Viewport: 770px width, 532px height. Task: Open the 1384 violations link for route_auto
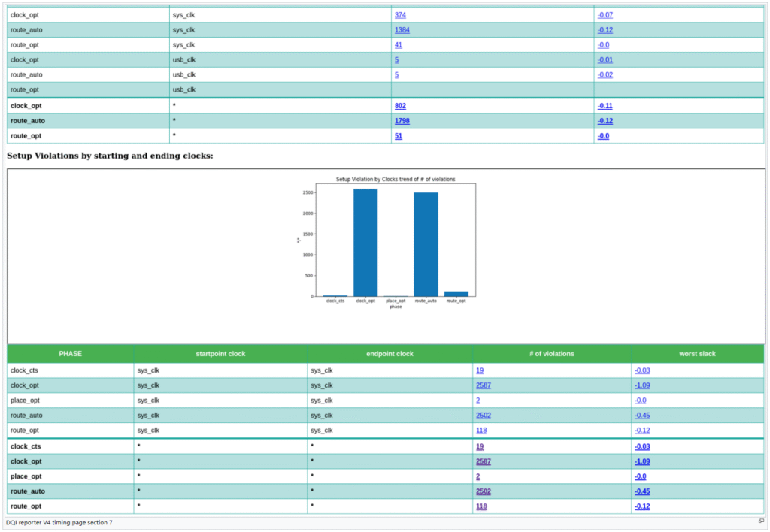[x=402, y=30]
